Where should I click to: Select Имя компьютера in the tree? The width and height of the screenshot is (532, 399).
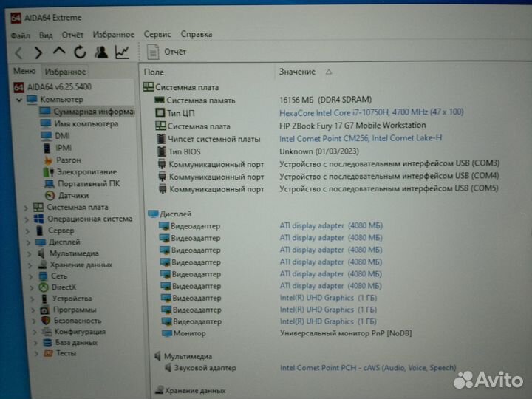tap(86, 124)
